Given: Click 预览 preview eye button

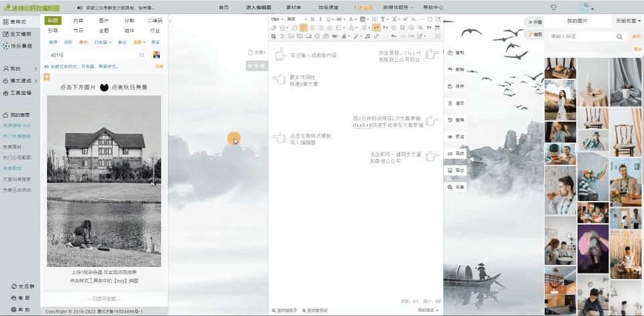Looking at the screenshot, I should click(456, 136).
